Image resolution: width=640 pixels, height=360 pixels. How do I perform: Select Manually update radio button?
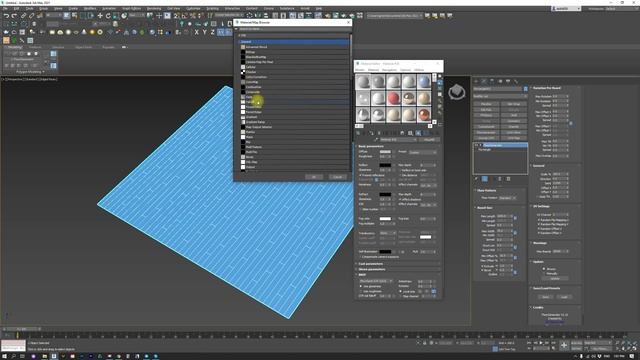point(544,273)
